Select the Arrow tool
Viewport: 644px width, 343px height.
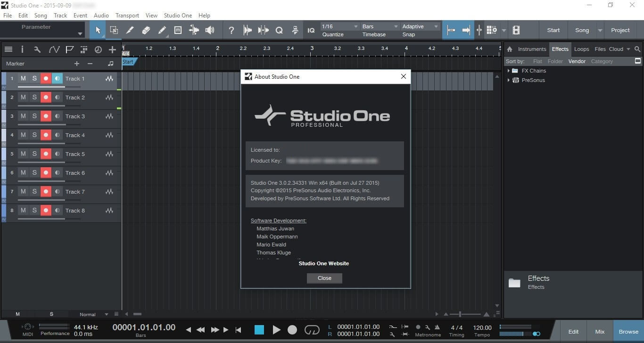pyautogui.click(x=98, y=30)
